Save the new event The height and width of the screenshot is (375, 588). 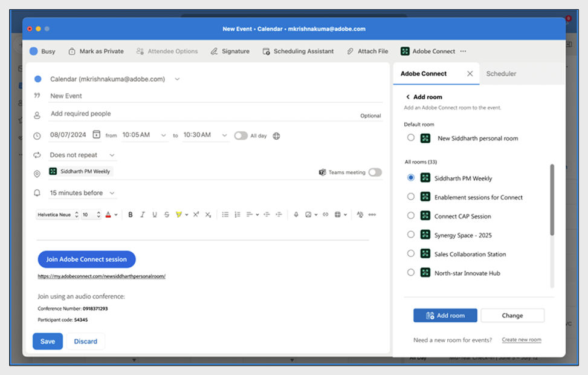click(x=48, y=341)
